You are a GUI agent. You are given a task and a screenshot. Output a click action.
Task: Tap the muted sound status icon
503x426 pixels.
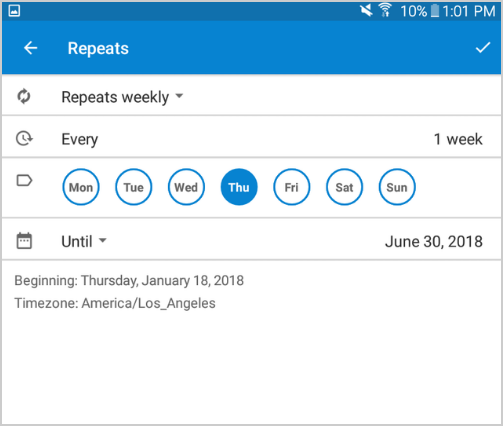(x=366, y=10)
